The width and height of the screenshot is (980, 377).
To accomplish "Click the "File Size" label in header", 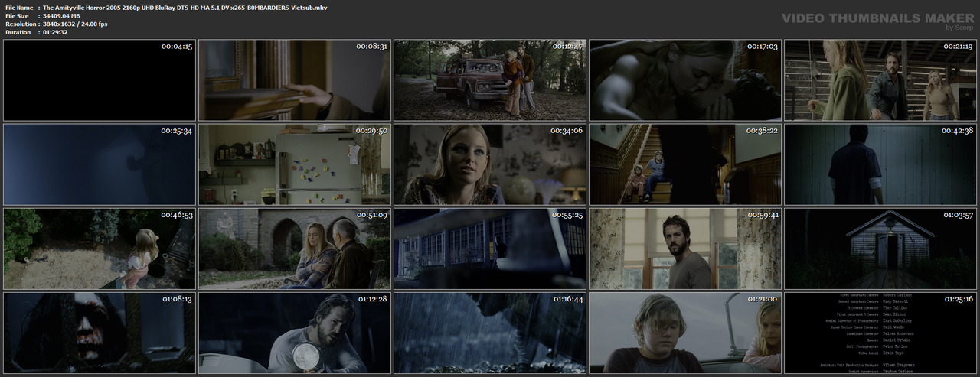I will pos(17,15).
